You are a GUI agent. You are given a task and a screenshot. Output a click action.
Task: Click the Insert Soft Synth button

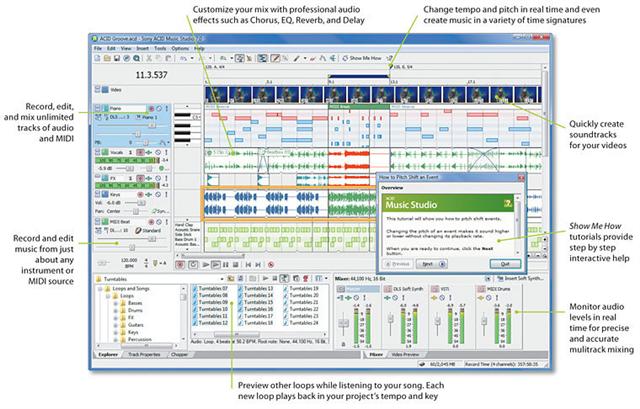point(521,278)
